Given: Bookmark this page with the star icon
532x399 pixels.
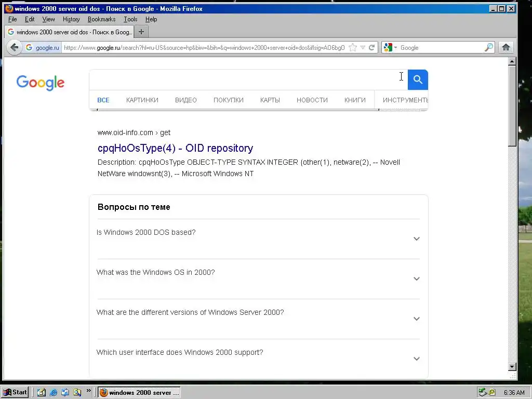Looking at the screenshot, I should tap(353, 47).
